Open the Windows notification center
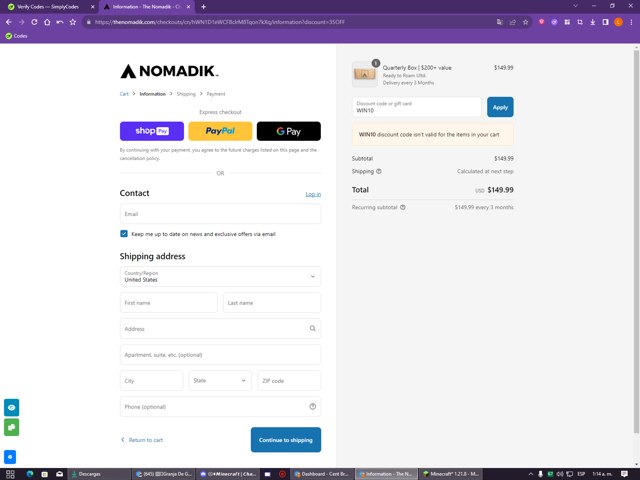 [624, 474]
